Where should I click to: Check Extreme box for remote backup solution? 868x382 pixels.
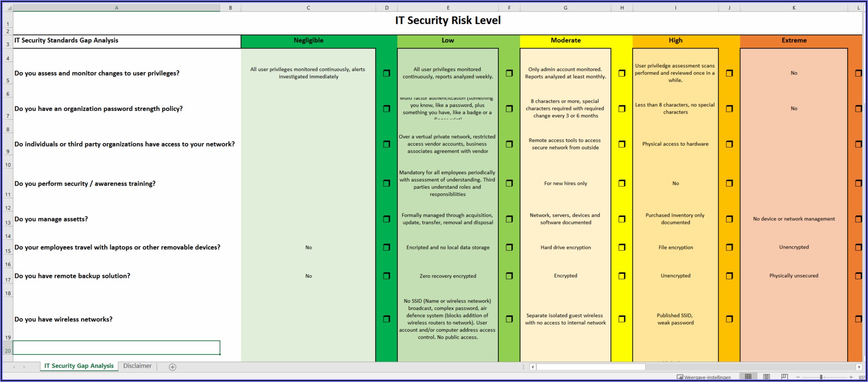pos(858,276)
